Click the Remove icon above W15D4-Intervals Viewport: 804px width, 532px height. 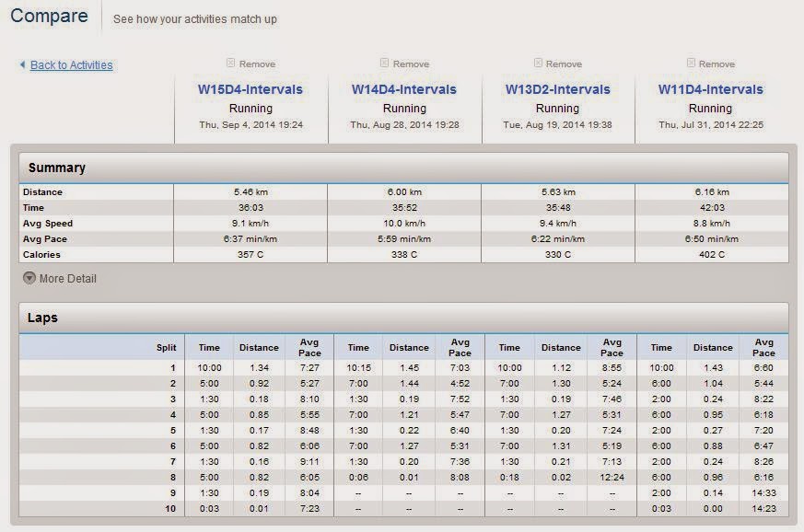pos(231,63)
